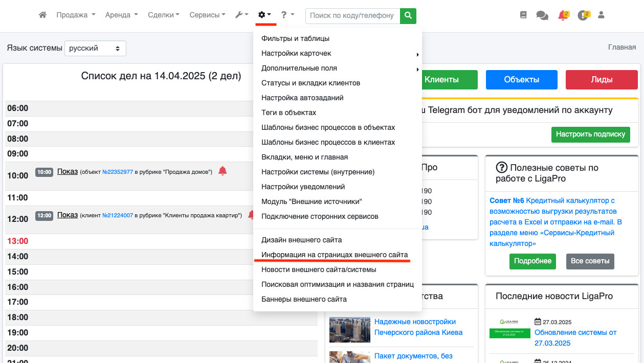Screen dimensions: 644x363
Task: Click the green search magnifier button
Action: pos(408,16)
